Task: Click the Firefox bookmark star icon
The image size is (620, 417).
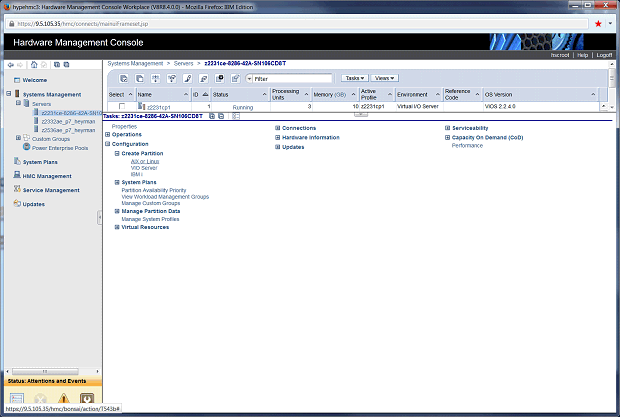Action: 598,24
